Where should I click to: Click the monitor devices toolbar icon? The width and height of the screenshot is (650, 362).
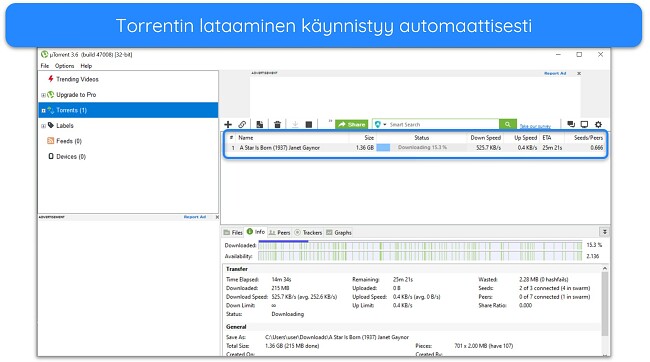[585, 124]
